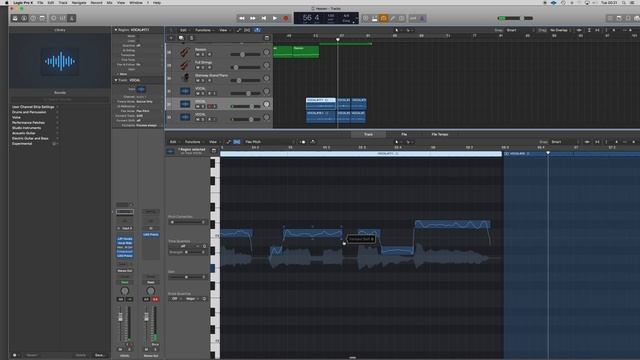The height and width of the screenshot is (360, 640).
Task: Toggle the Count-in button beside metronome
Action: 413,18
